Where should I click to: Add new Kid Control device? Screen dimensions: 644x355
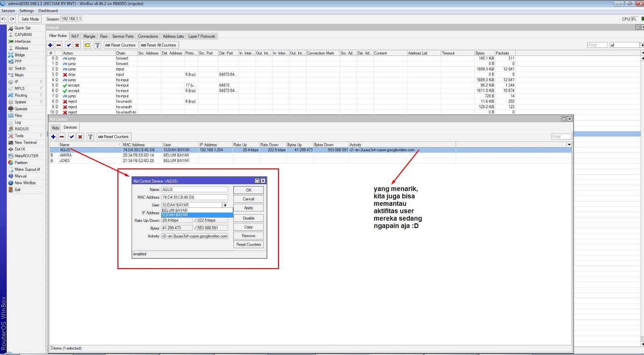pyautogui.click(x=53, y=137)
